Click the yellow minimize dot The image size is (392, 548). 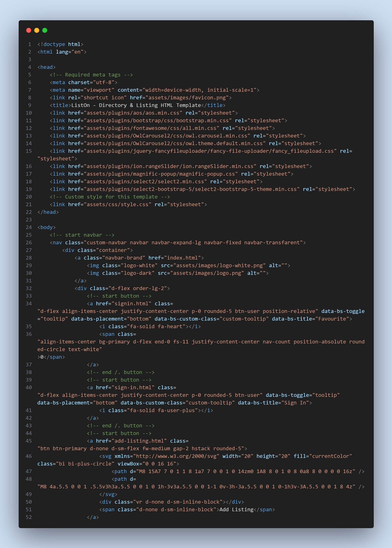[37, 30]
